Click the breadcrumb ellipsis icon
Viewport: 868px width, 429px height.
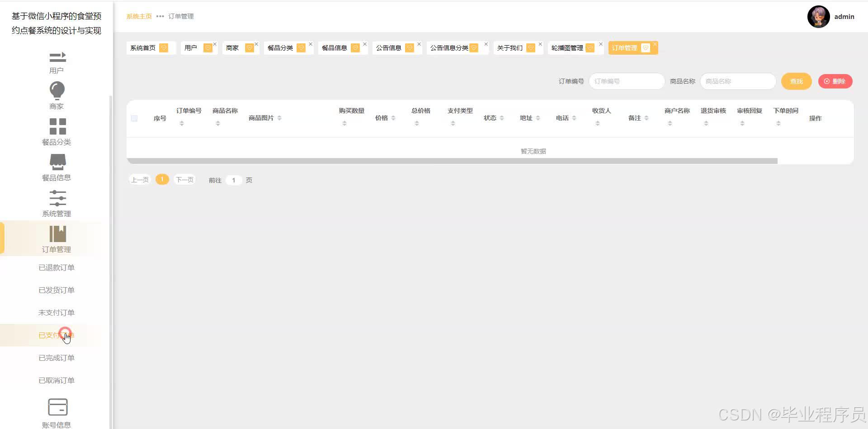coord(160,16)
